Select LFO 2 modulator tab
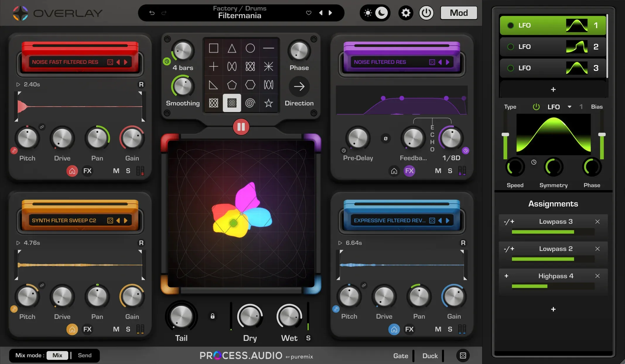 click(x=553, y=47)
